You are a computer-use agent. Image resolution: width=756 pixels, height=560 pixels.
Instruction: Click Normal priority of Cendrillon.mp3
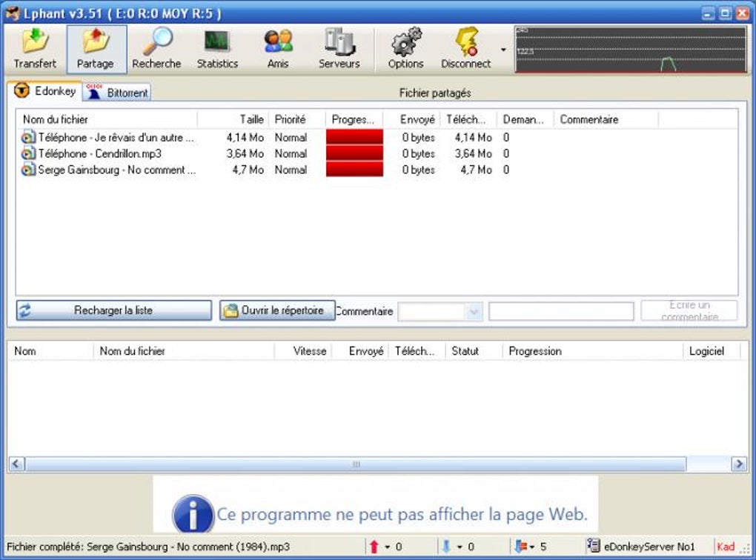[x=291, y=154]
